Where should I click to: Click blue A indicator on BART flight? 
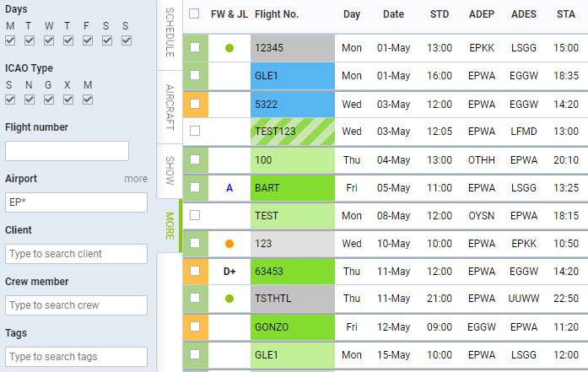[x=229, y=188]
